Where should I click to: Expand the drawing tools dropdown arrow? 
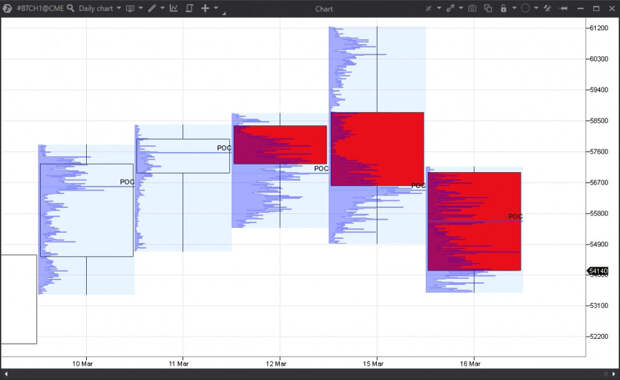tap(162, 8)
